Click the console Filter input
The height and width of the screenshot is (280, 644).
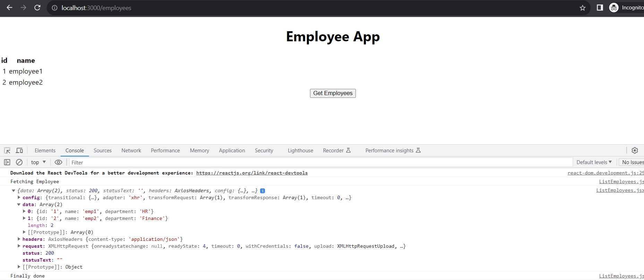[x=321, y=162]
